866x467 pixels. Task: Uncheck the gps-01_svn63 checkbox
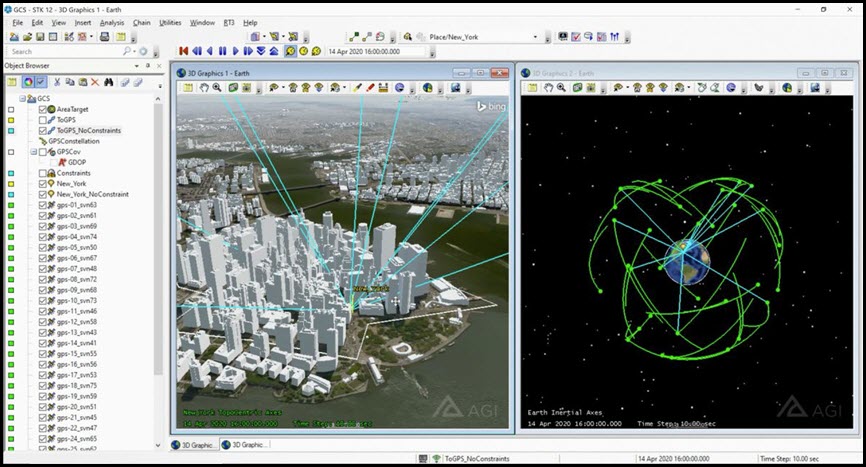(43, 205)
